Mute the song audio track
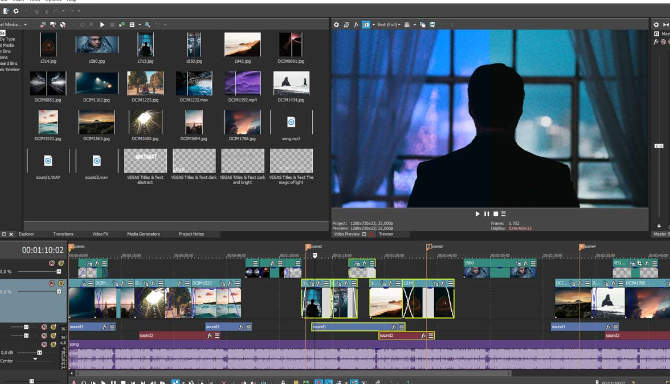Screen dimensions: 670x384 tap(44, 344)
